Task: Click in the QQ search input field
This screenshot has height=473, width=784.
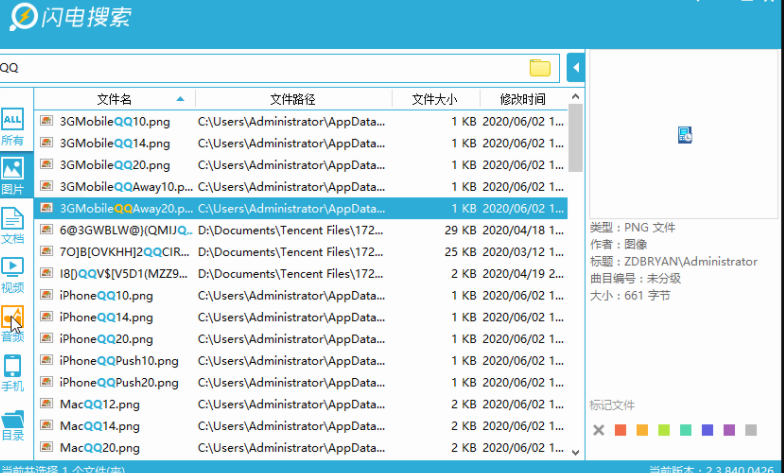Action: 260,68
